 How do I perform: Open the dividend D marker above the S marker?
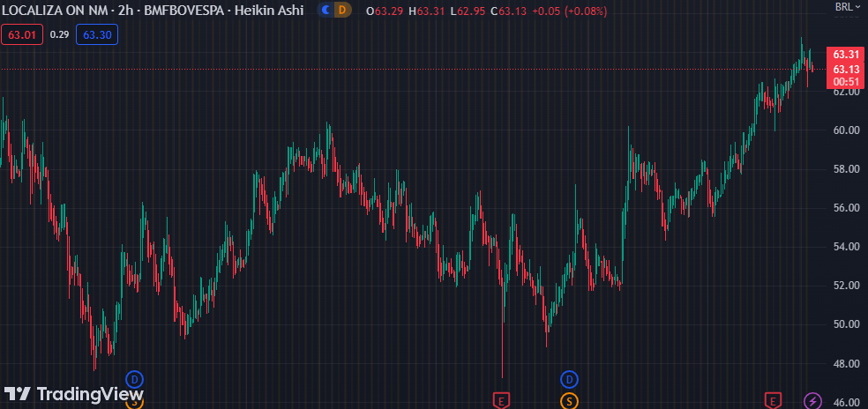click(x=569, y=380)
